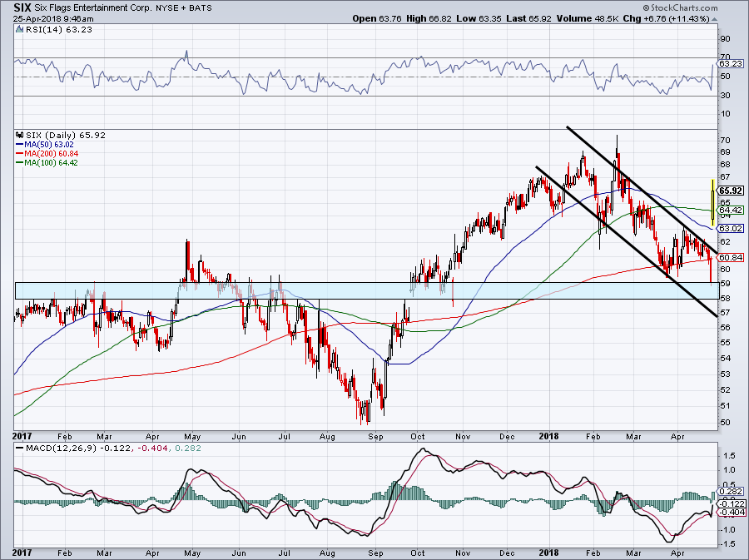Click the 2017 label under the MACD panel
This screenshot has height=560, width=749.
pyautogui.click(x=22, y=553)
